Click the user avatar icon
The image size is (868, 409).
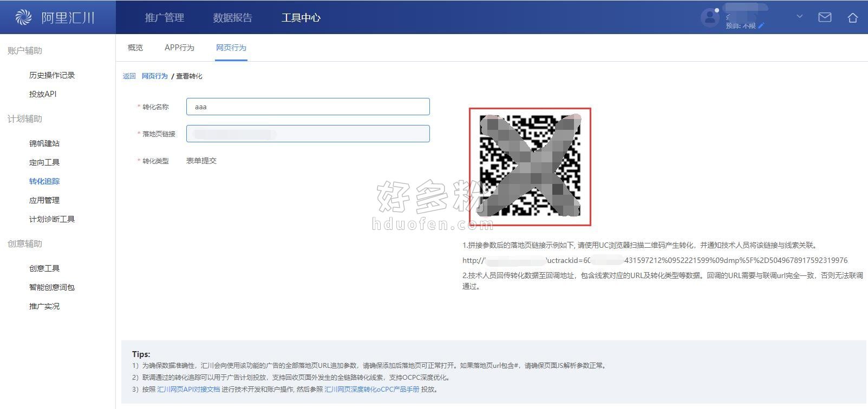(x=710, y=17)
